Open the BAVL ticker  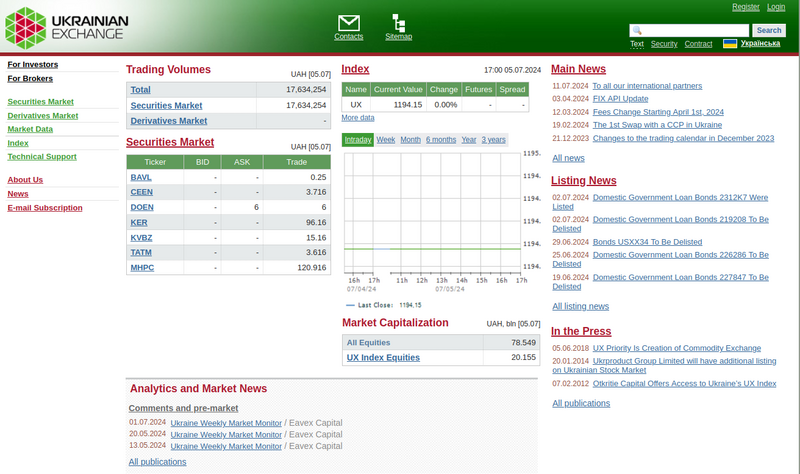click(141, 178)
